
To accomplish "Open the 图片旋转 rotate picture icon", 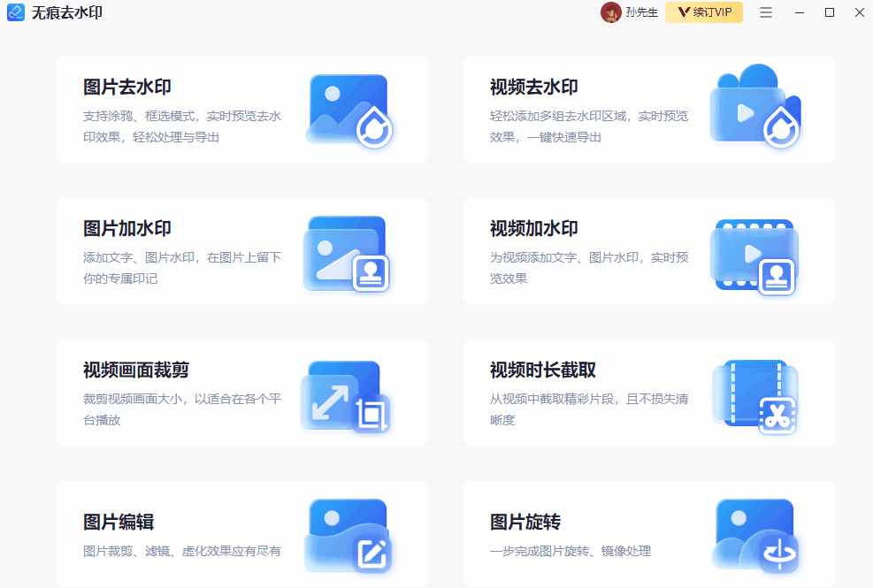I will (x=755, y=536).
